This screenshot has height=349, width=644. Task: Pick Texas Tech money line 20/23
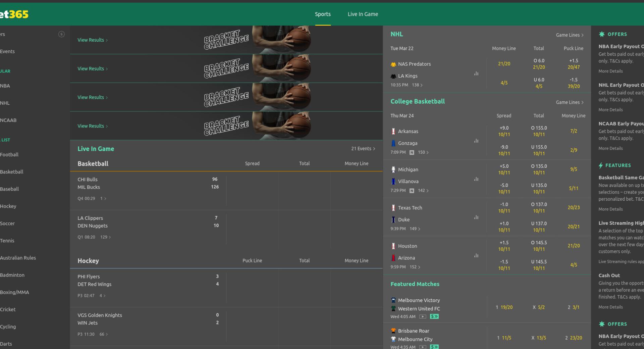point(574,207)
